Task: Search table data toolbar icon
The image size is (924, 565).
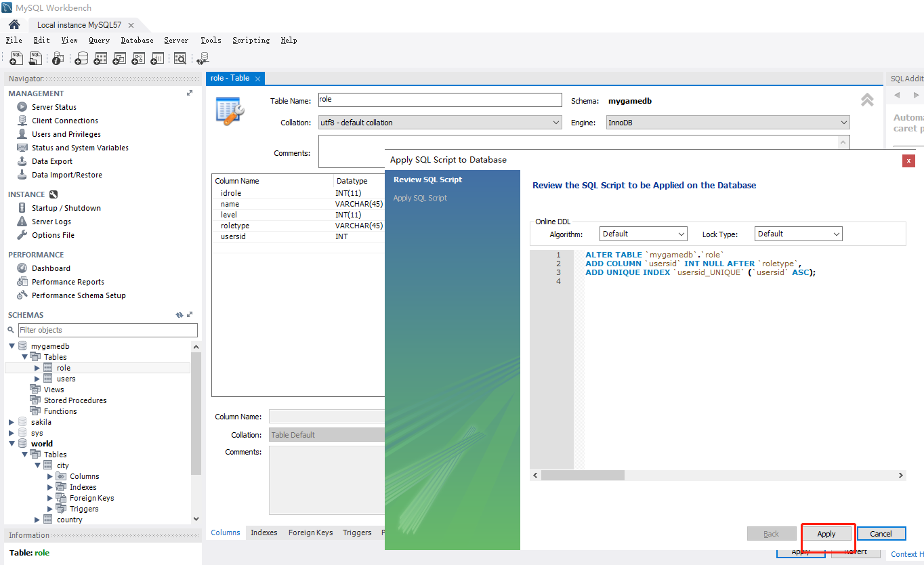Action: point(180,59)
